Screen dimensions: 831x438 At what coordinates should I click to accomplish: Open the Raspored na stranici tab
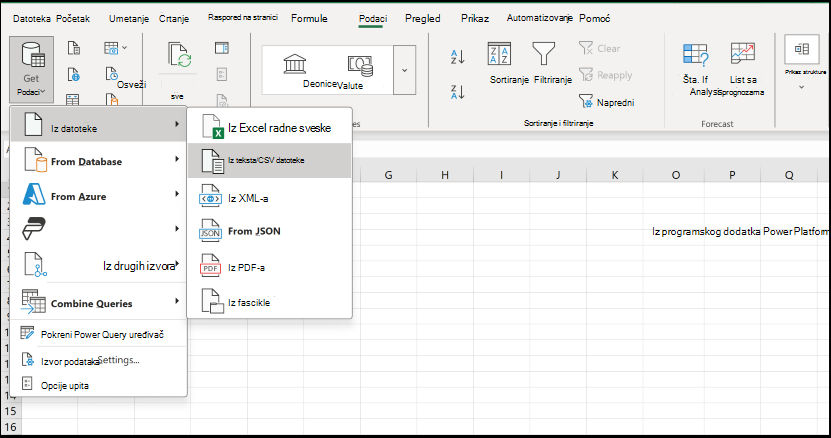coord(243,17)
